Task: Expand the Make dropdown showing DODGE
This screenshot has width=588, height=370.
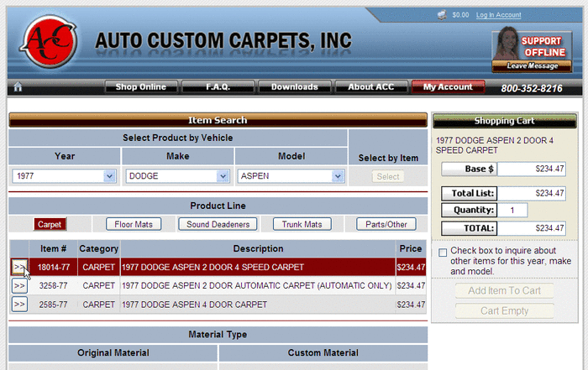Action: pyautogui.click(x=178, y=176)
